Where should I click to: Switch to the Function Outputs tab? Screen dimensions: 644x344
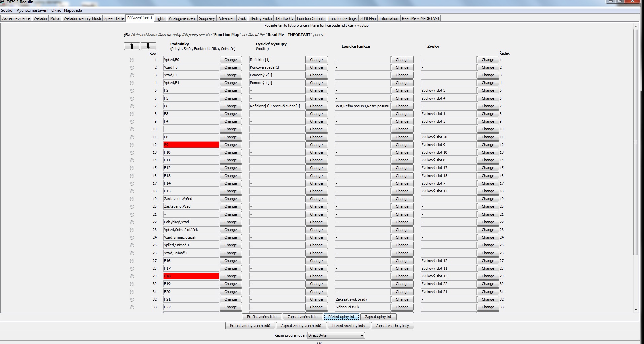pos(311,18)
